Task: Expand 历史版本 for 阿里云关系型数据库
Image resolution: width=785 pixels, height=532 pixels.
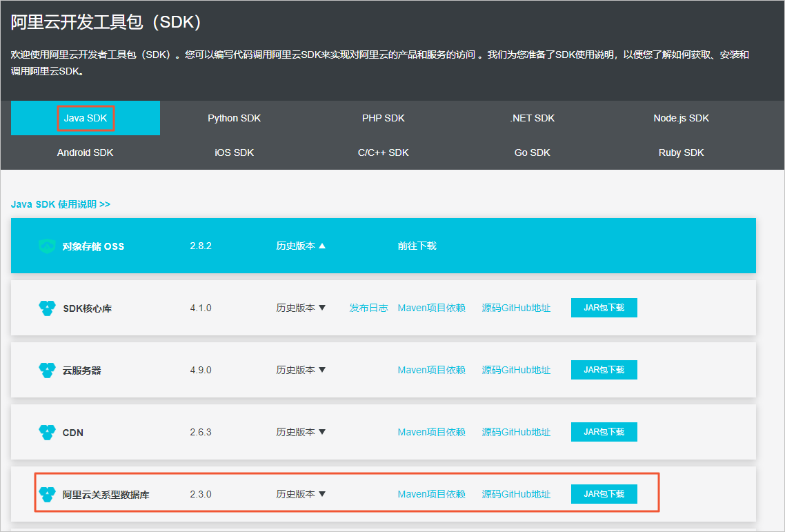Action: tap(301, 495)
